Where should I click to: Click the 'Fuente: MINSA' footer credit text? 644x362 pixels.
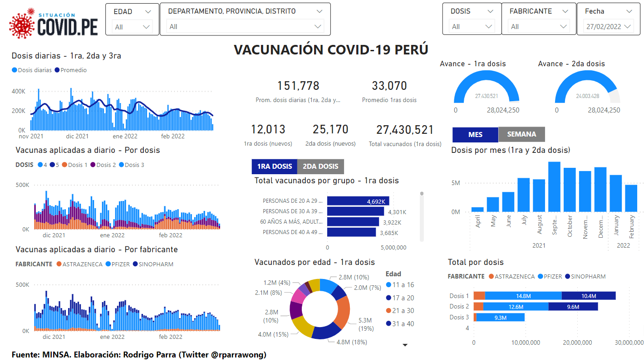pos(139,355)
